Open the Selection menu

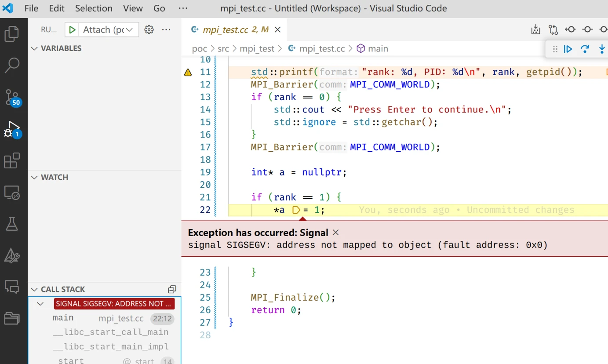click(94, 8)
